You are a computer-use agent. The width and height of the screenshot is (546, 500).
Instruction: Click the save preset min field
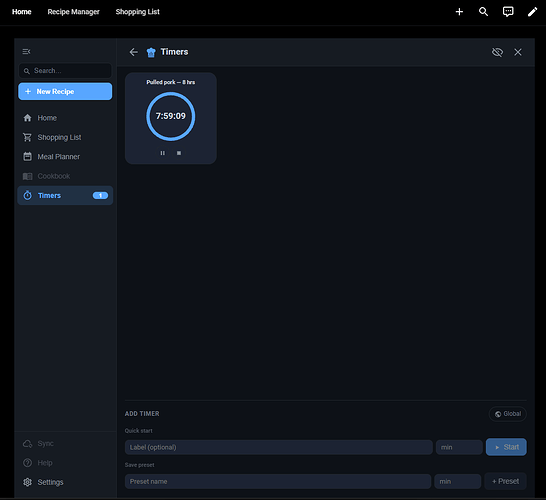(x=458, y=481)
